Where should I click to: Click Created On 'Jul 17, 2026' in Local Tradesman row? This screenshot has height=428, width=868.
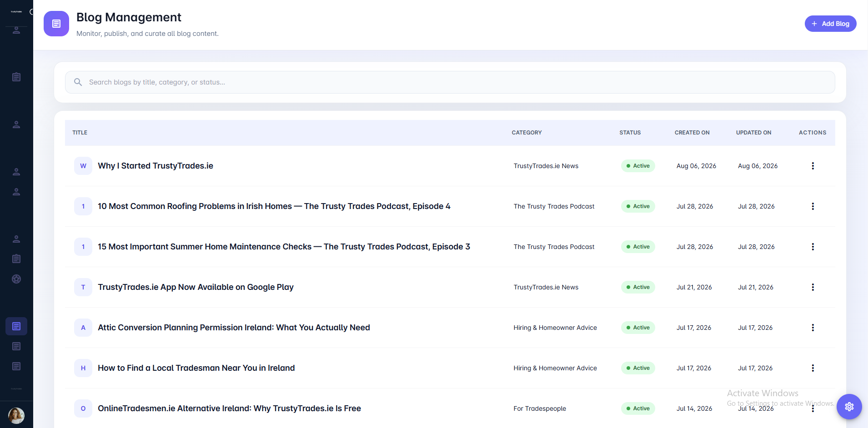pos(694,368)
